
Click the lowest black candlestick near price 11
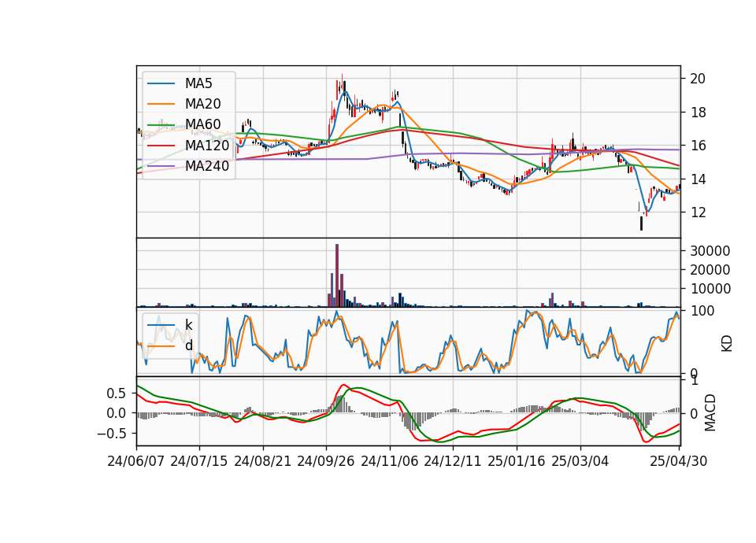tap(641, 223)
